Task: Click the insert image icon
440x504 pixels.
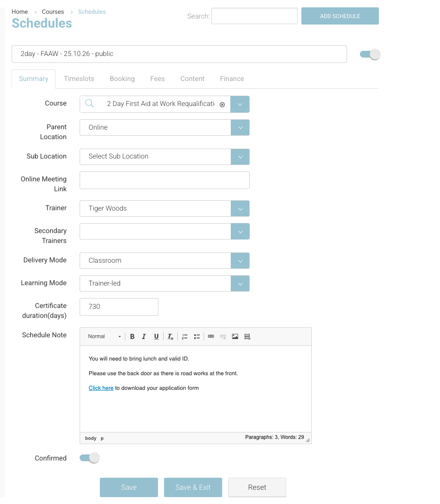Action: [x=235, y=336]
